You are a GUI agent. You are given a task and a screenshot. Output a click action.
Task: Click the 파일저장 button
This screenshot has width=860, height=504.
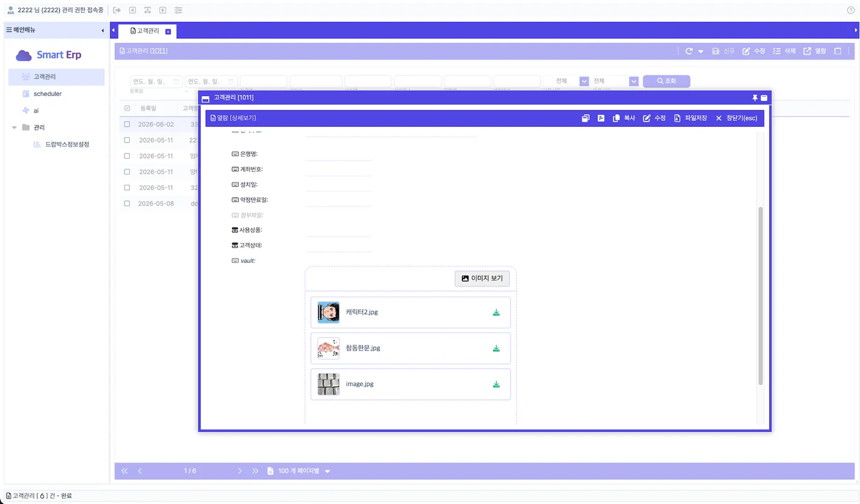click(690, 118)
